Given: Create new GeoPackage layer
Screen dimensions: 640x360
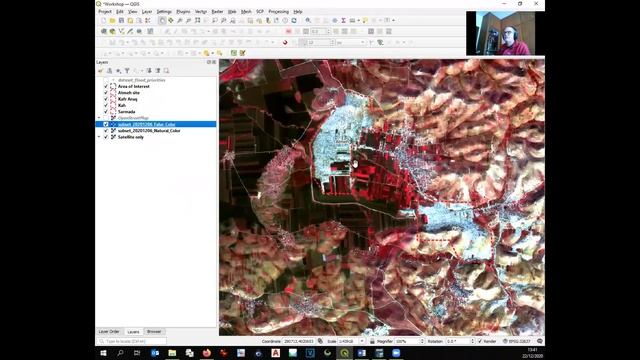Looking at the screenshot, I should click(x=112, y=31).
